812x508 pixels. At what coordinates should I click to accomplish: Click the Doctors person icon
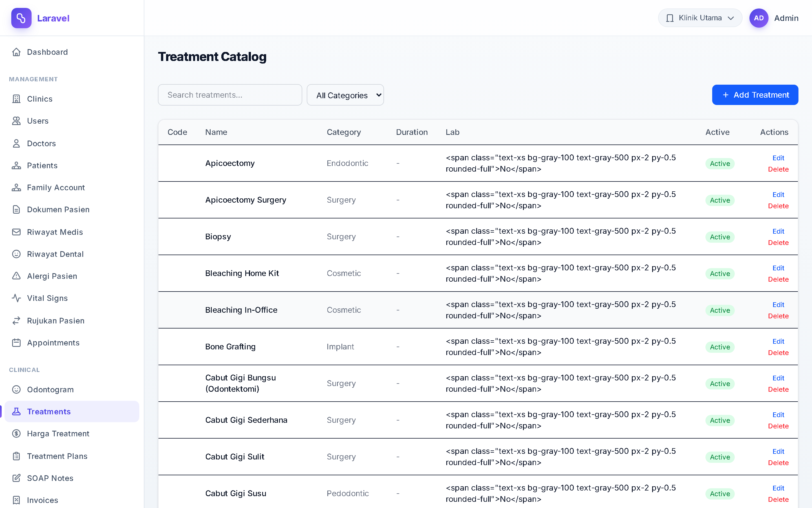[16, 143]
